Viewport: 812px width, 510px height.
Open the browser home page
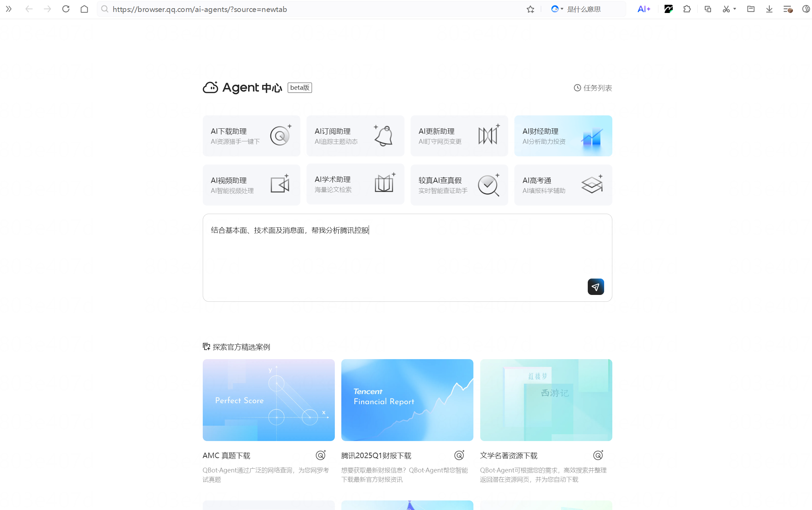(x=84, y=9)
